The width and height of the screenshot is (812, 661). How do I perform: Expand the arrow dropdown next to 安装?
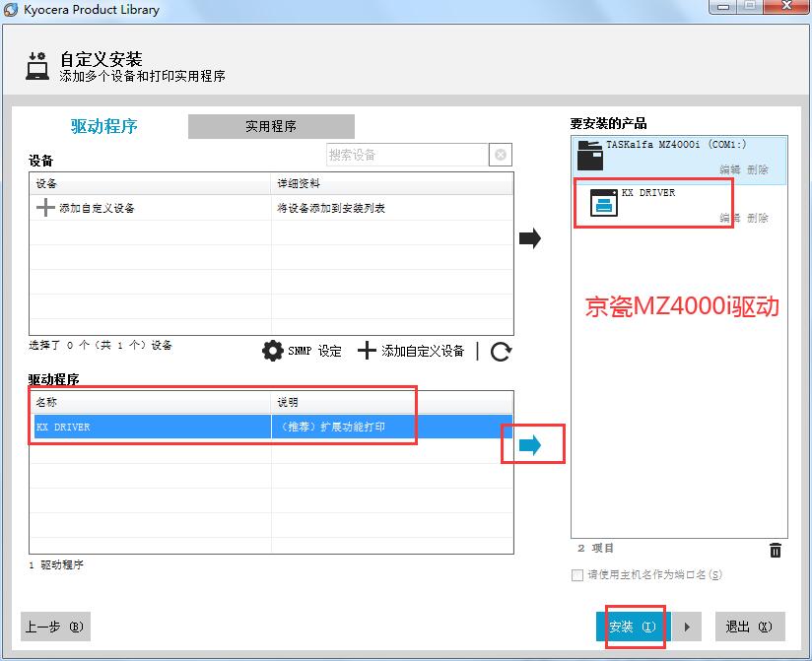pyautogui.click(x=687, y=627)
